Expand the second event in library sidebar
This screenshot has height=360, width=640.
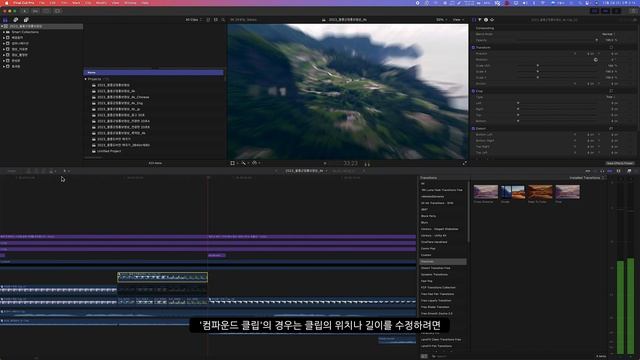click(x=4, y=43)
